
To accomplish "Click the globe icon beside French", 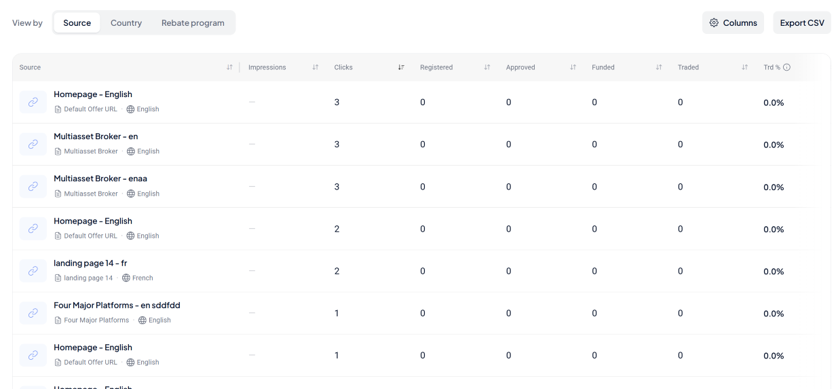I will [x=126, y=278].
